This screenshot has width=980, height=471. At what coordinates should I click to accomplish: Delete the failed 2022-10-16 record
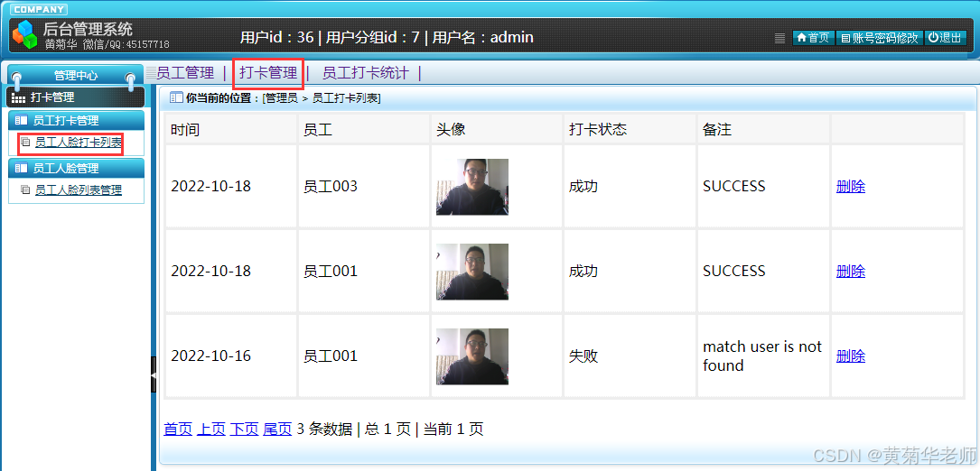click(x=851, y=356)
